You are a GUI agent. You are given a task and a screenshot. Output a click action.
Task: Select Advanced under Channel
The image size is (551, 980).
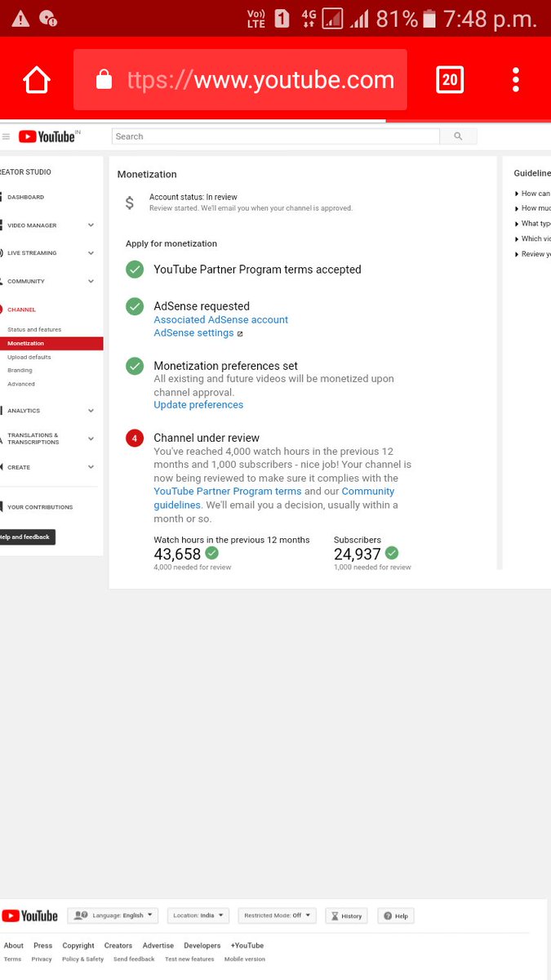point(21,384)
